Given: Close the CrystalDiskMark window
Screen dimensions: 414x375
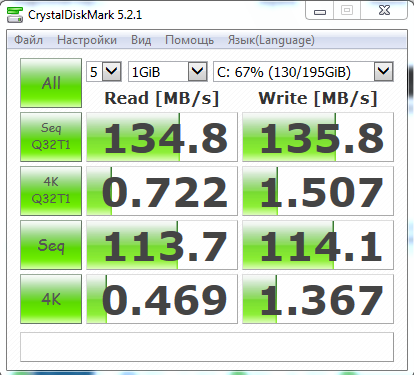Looking at the screenshot, I should [384, 11].
